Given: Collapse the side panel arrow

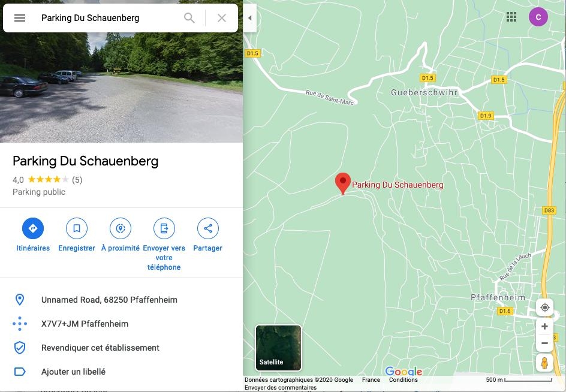Looking at the screenshot, I should tap(250, 18).
